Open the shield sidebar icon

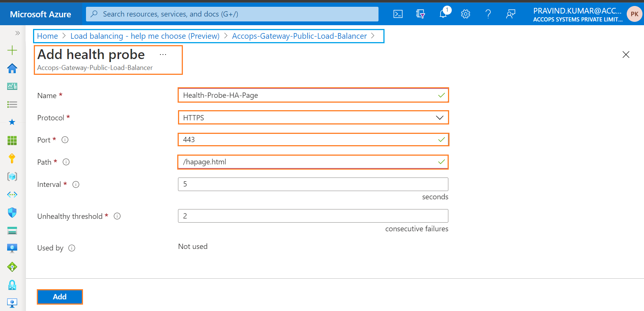[x=12, y=212]
